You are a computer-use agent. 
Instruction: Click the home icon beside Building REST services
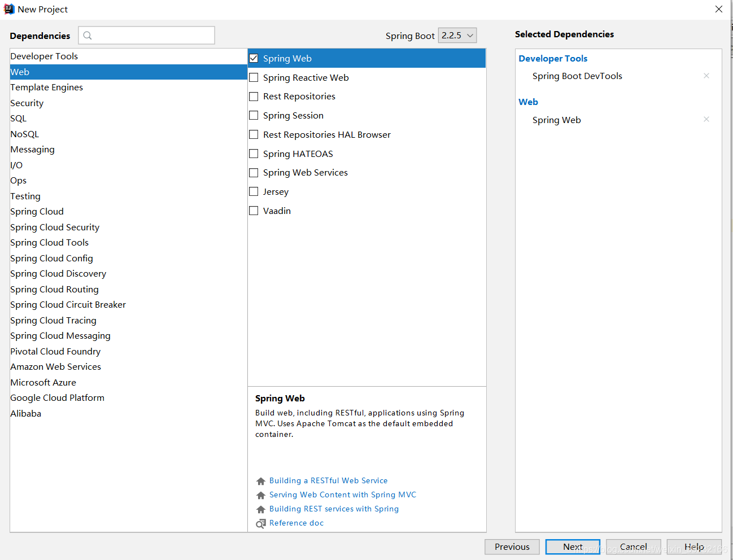pyautogui.click(x=260, y=509)
